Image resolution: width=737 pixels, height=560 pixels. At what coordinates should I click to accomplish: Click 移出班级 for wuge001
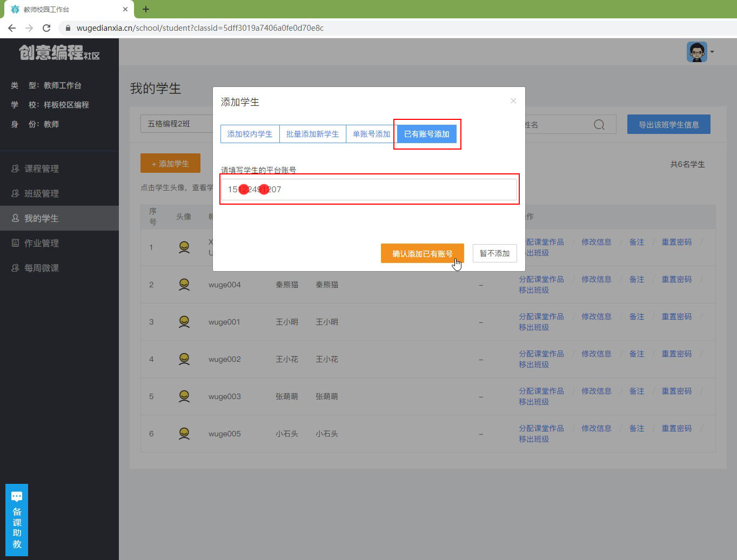point(534,327)
